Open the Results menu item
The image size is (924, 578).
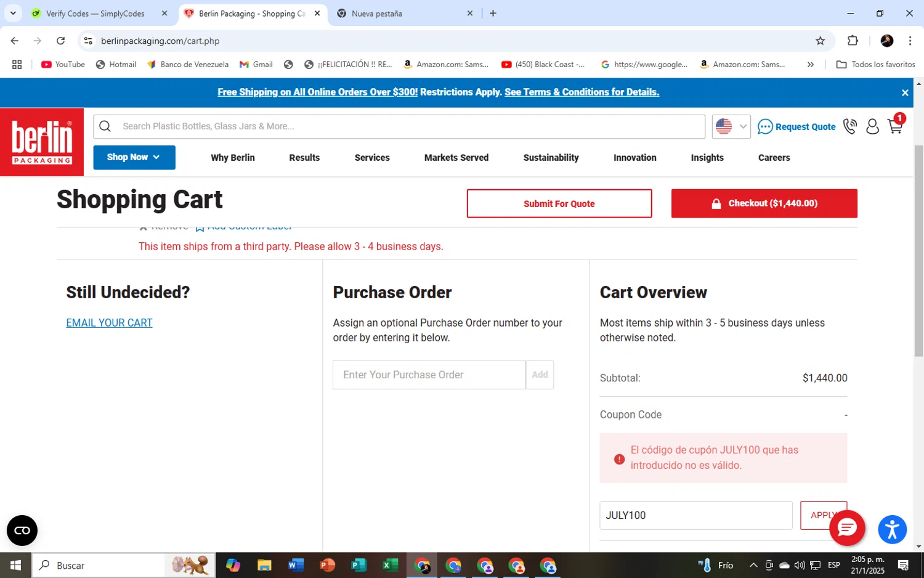coord(304,158)
